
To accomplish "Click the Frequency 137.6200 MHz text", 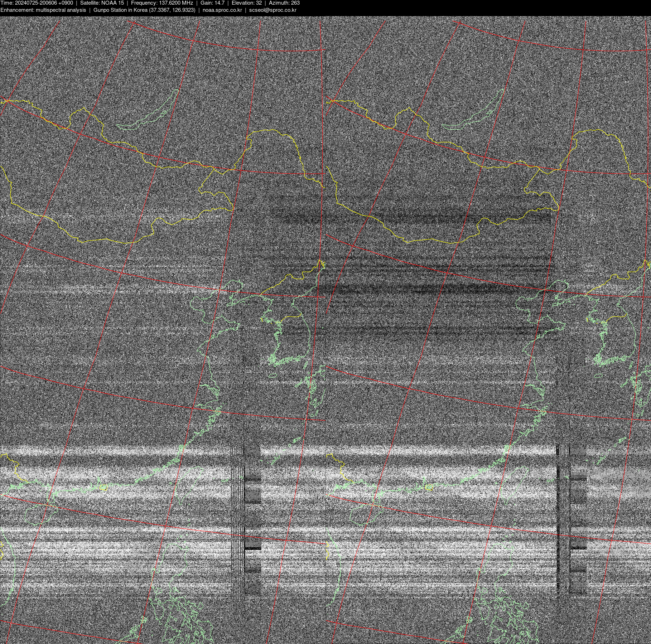I will [162, 3].
